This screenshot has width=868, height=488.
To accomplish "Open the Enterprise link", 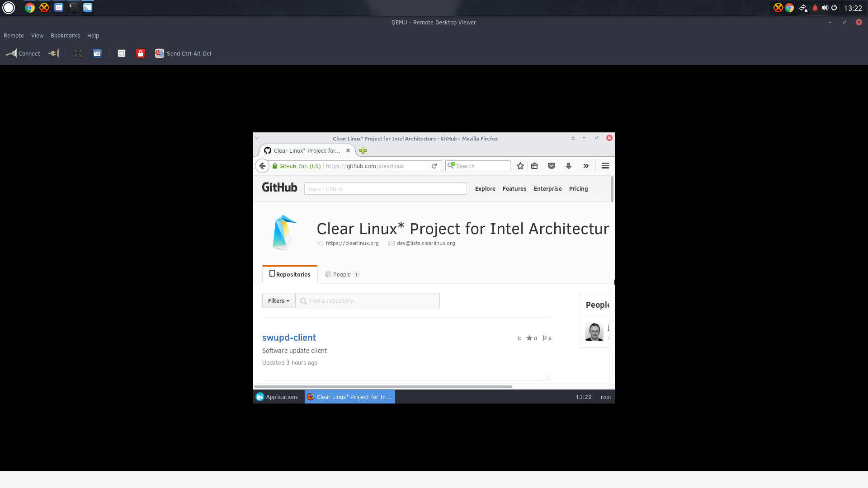I will coord(548,189).
